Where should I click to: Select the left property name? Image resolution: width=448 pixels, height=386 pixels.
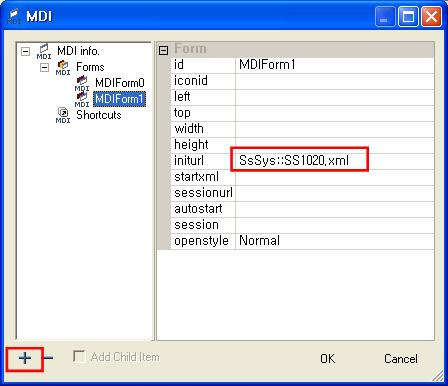pyautogui.click(x=203, y=97)
